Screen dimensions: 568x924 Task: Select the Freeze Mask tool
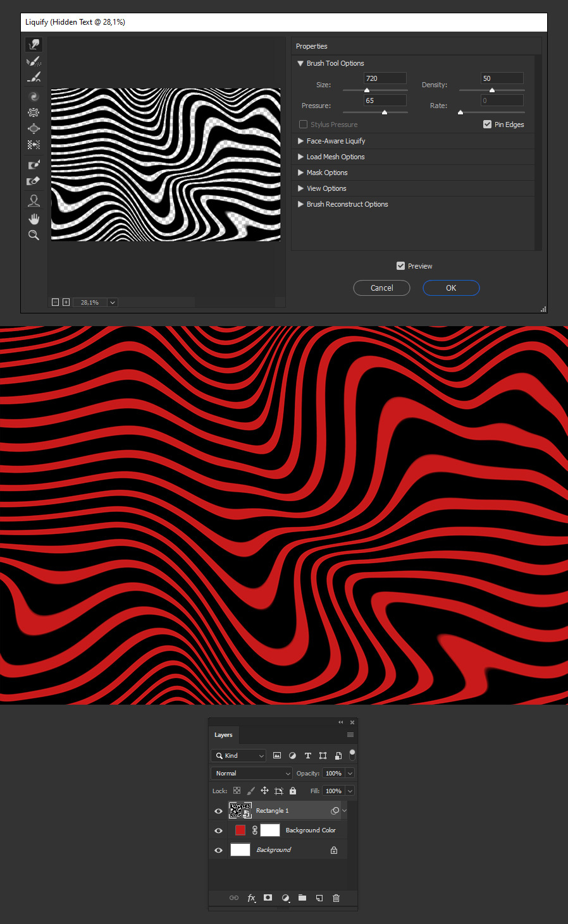(34, 164)
